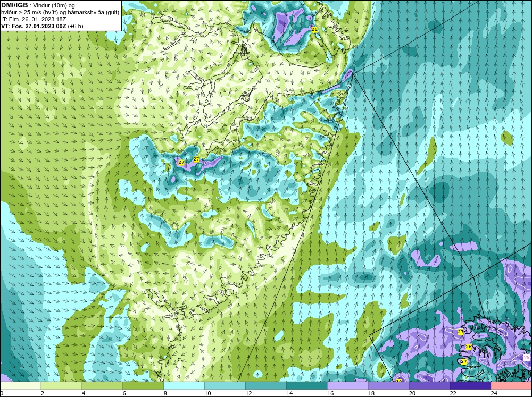The height and width of the screenshot is (397, 532).
Task: Pick the light teal 10–12 m/s swatch
Action: pos(225,386)
